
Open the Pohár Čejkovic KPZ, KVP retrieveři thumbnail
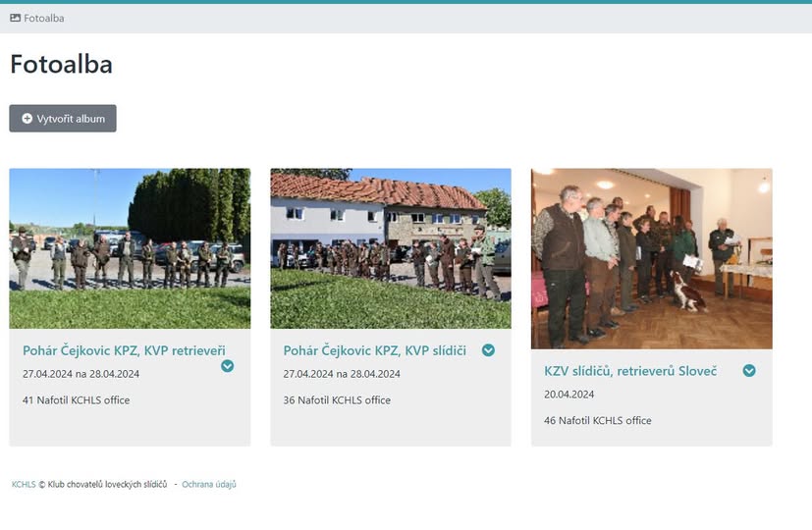130,248
